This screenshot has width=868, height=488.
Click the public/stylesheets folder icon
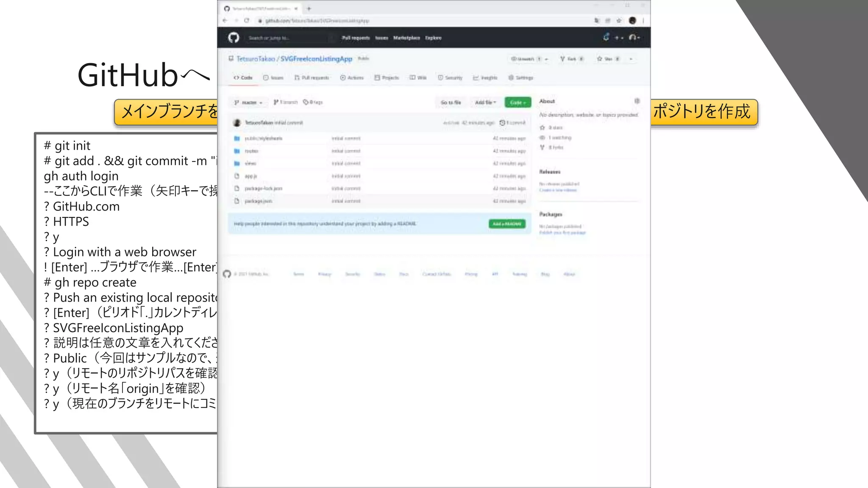[x=237, y=139]
